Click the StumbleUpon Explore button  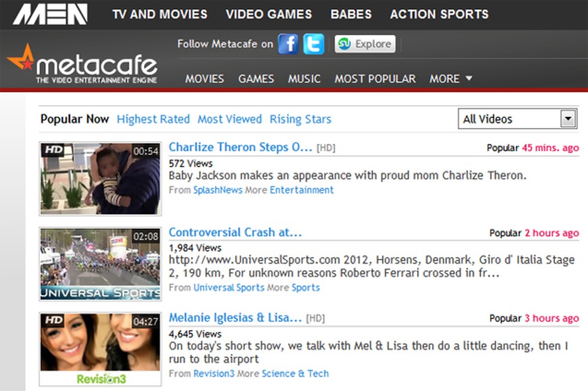pyautogui.click(x=365, y=44)
